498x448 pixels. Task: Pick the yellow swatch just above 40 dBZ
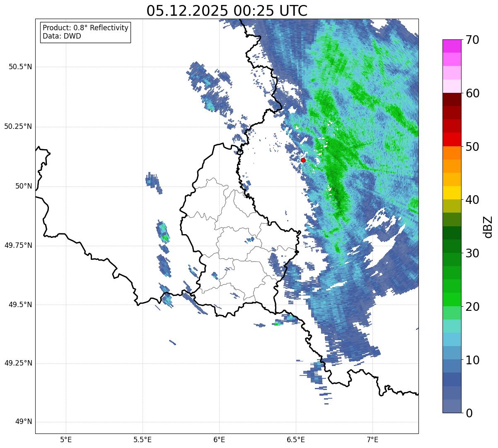(x=452, y=193)
